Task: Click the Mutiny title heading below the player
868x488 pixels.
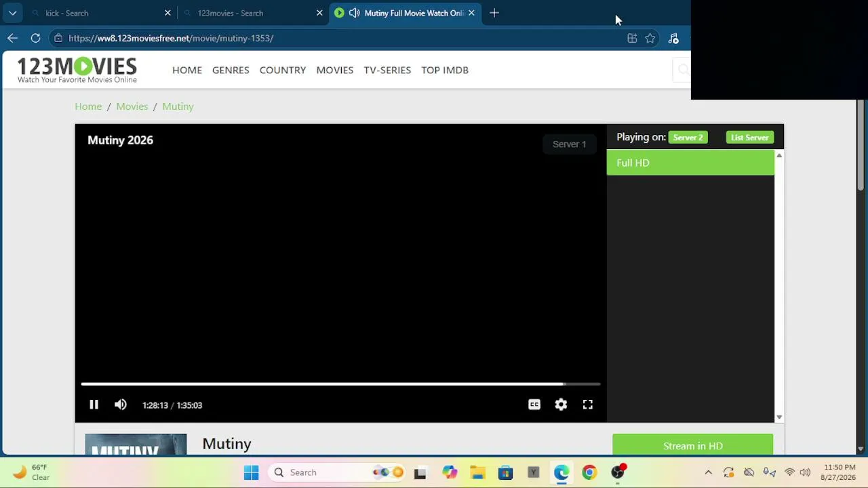Action: 226,443
